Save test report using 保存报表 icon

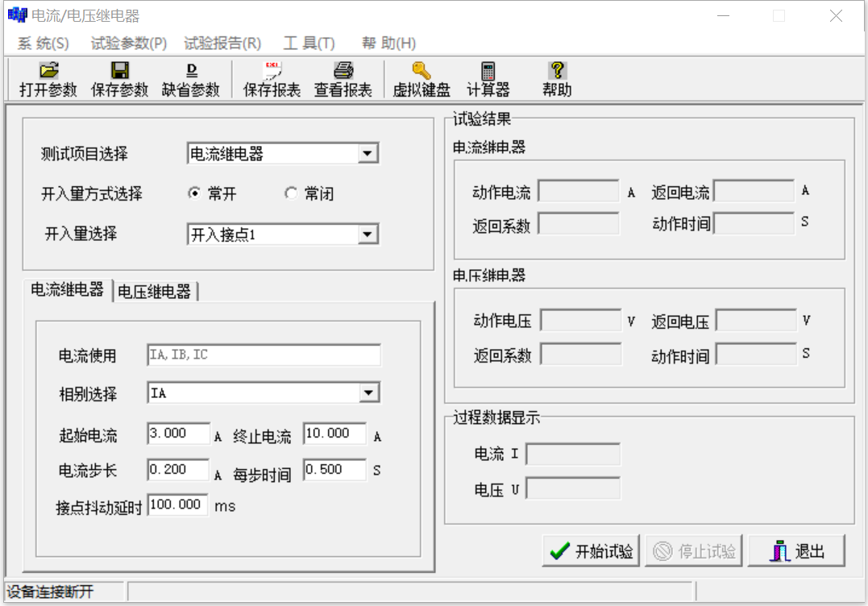(x=271, y=79)
